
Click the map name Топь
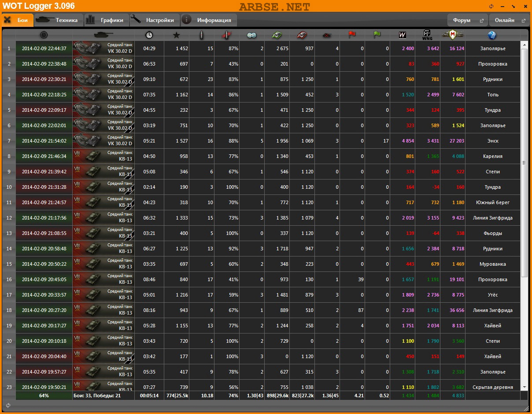(492, 95)
